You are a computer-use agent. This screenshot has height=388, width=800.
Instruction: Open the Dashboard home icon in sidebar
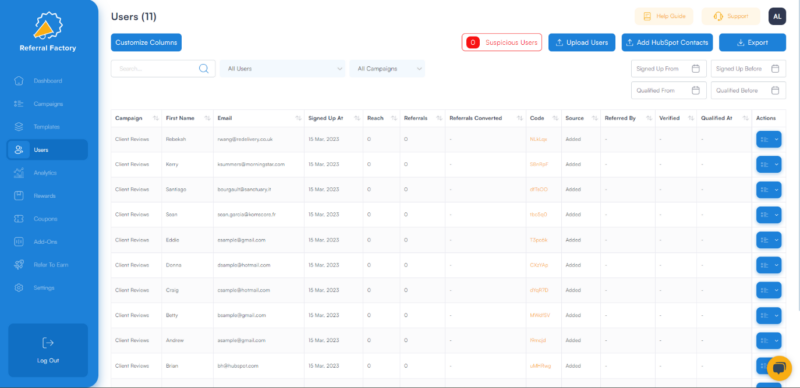[x=19, y=81]
